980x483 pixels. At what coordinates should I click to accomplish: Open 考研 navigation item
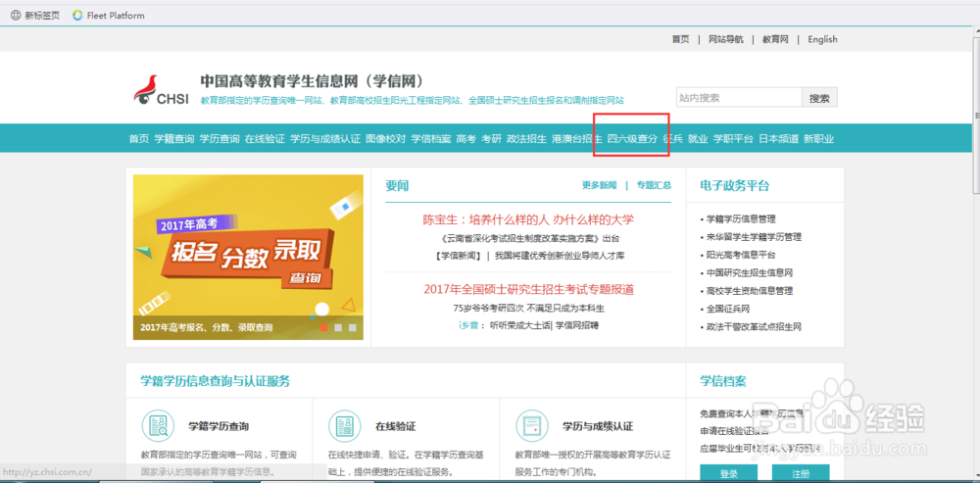pos(491,139)
